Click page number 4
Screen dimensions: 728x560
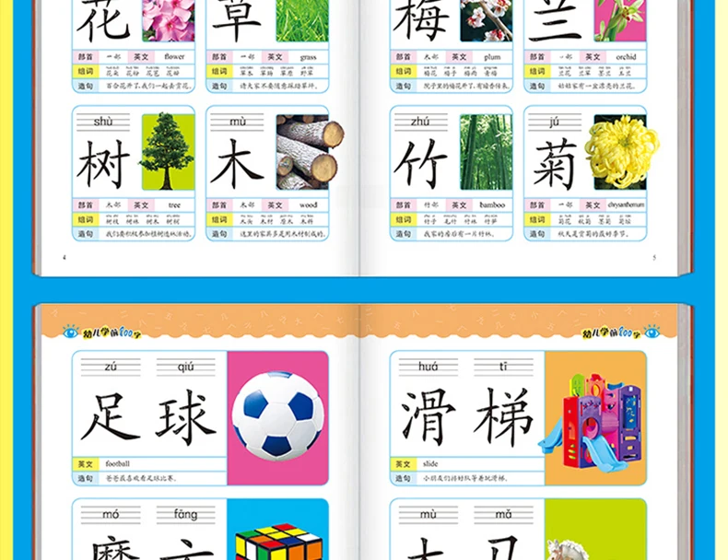pyautogui.click(x=65, y=258)
